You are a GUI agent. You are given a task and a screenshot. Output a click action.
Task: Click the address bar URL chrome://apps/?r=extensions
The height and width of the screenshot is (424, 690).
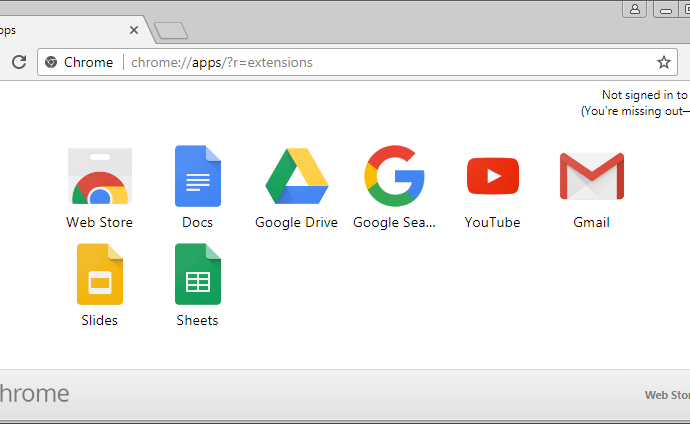click(x=222, y=62)
